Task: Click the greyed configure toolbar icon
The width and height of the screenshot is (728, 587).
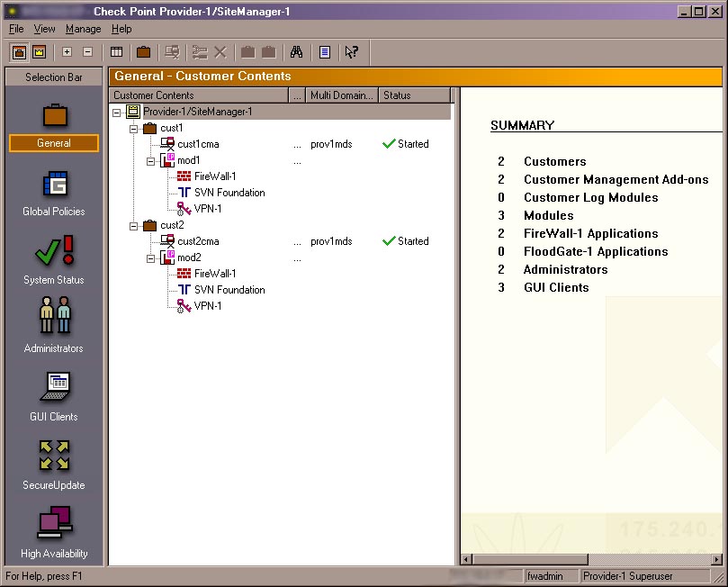Action: coord(200,52)
